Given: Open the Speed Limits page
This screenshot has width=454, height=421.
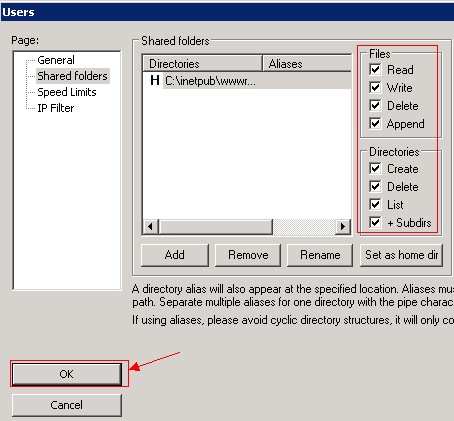Looking at the screenshot, I should tap(67, 92).
